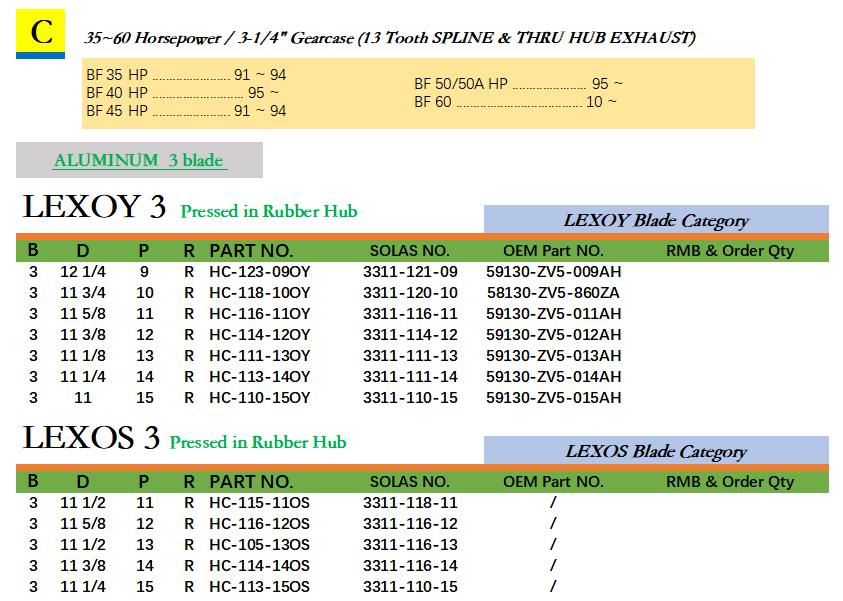Click part number HC-105-13OS
This screenshot has width=843, height=601.
[x=260, y=545]
